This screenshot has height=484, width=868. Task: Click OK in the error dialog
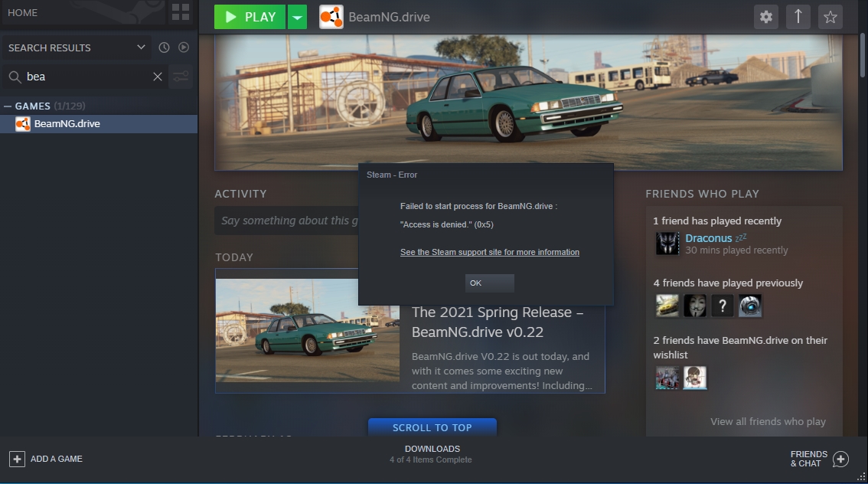pos(489,283)
